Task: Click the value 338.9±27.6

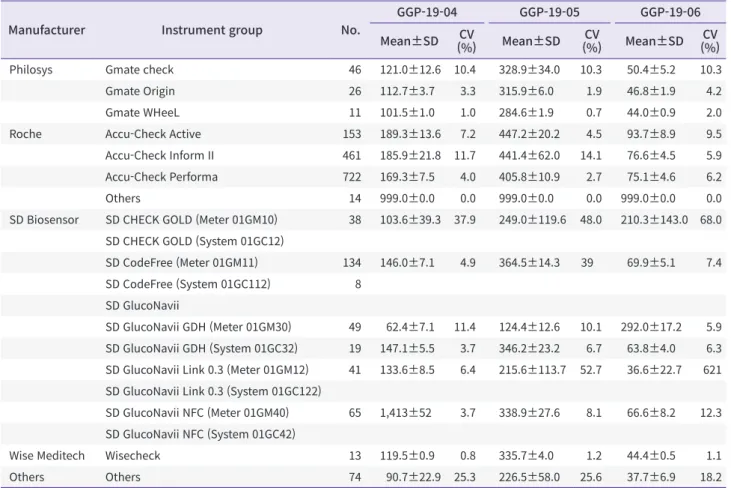Action: (529, 413)
